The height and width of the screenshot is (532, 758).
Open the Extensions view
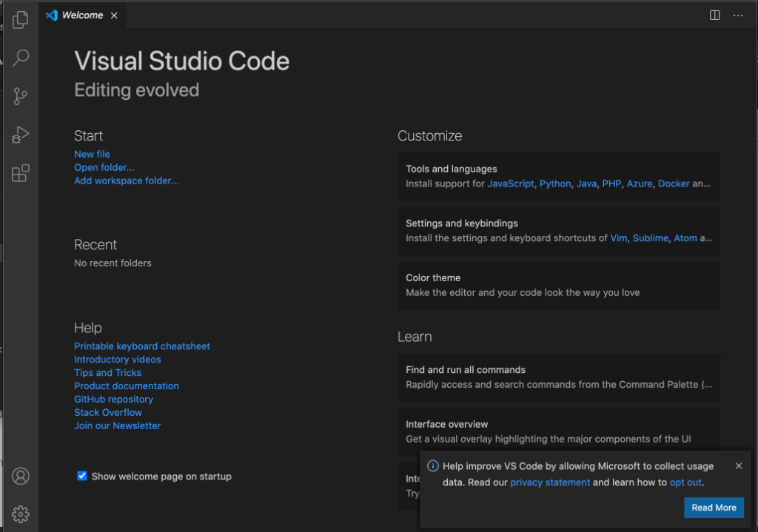click(x=21, y=174)
